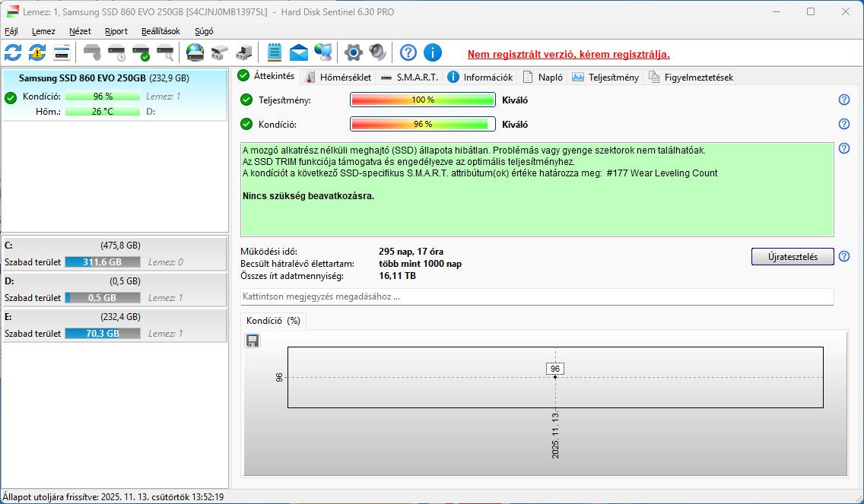Switch to the Információk tab
This screenshot has height=504, width=864.
tap(480, 77)
